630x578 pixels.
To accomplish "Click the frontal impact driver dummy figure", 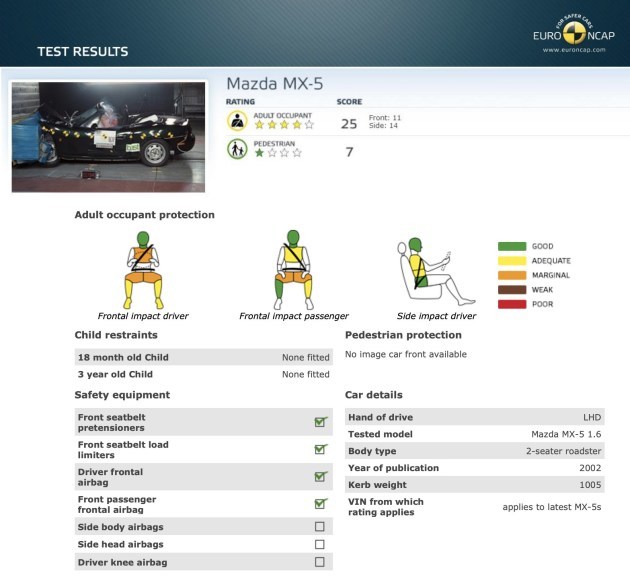I will click(143, 270).
